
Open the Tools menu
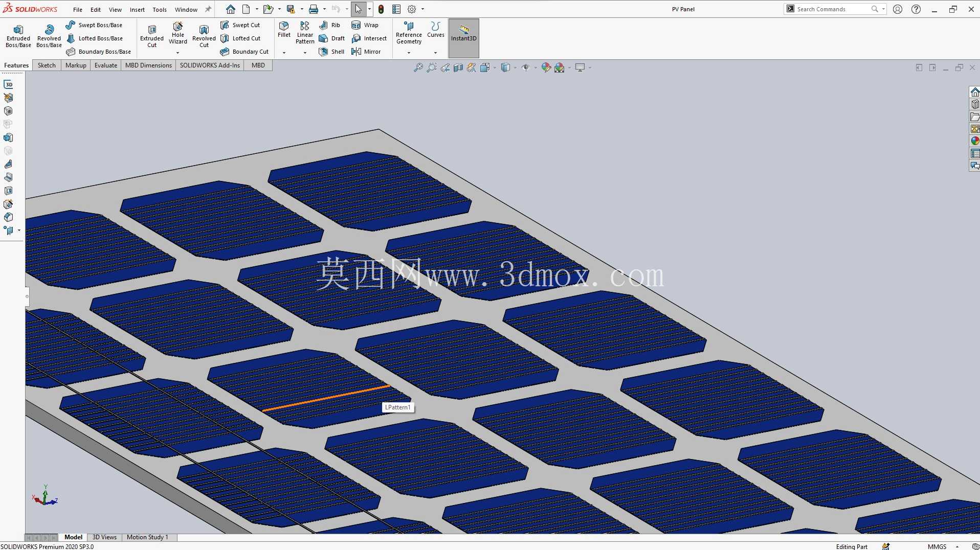click(x=160, y=9)
